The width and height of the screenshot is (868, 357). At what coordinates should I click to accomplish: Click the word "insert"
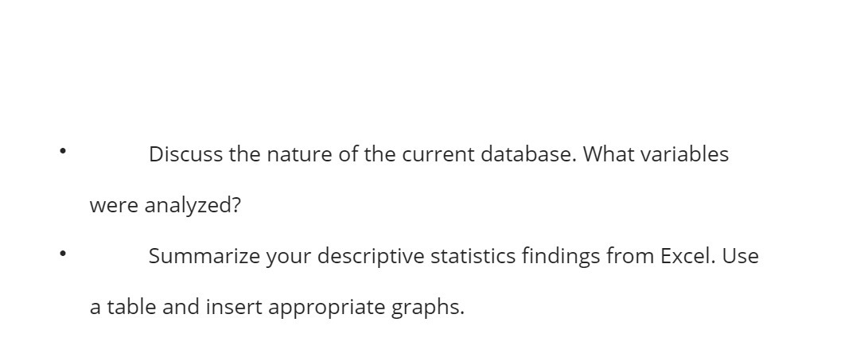(x=234, y=307)
